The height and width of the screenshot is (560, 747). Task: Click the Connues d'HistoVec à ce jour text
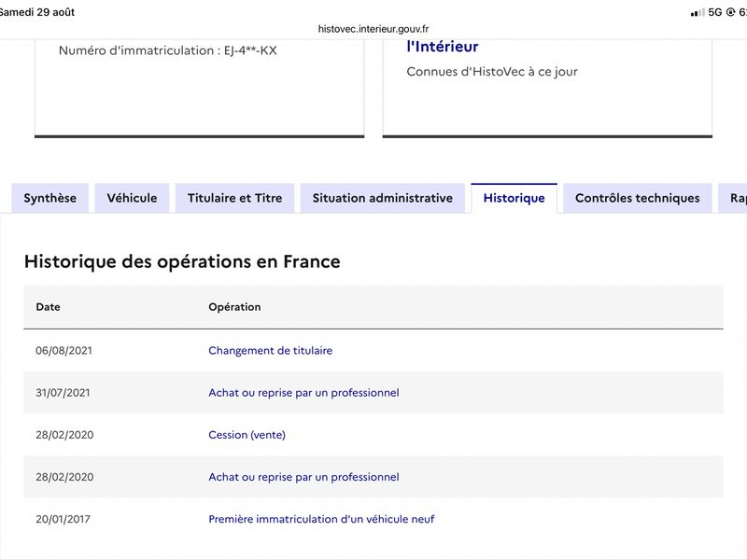(x=492, y=72)
